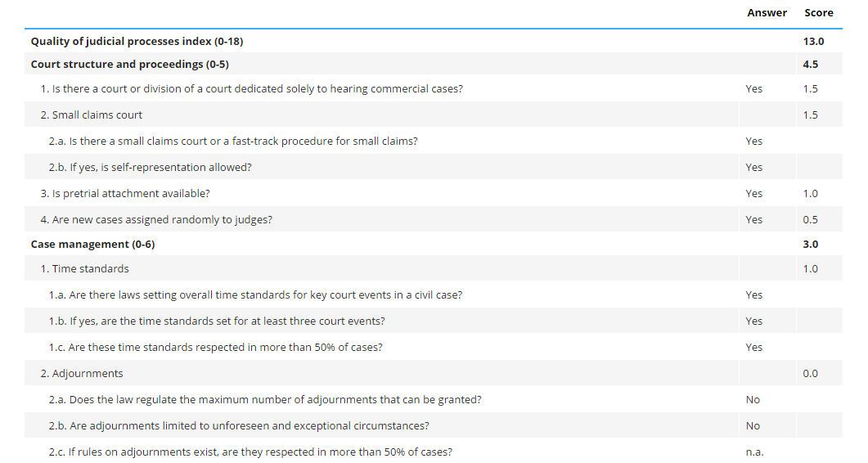Select the Time standards row label
This screenshot has width=868, height=463.
click(x=84, y=268)
